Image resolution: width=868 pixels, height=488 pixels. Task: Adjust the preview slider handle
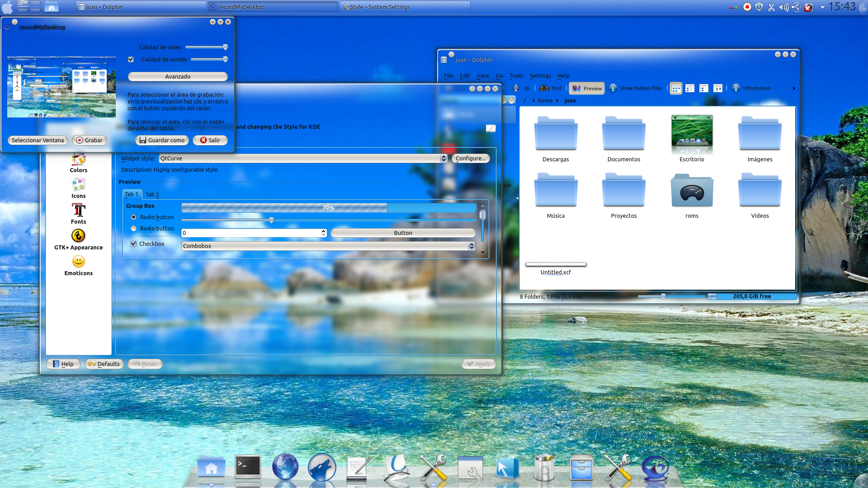point(271,220)
